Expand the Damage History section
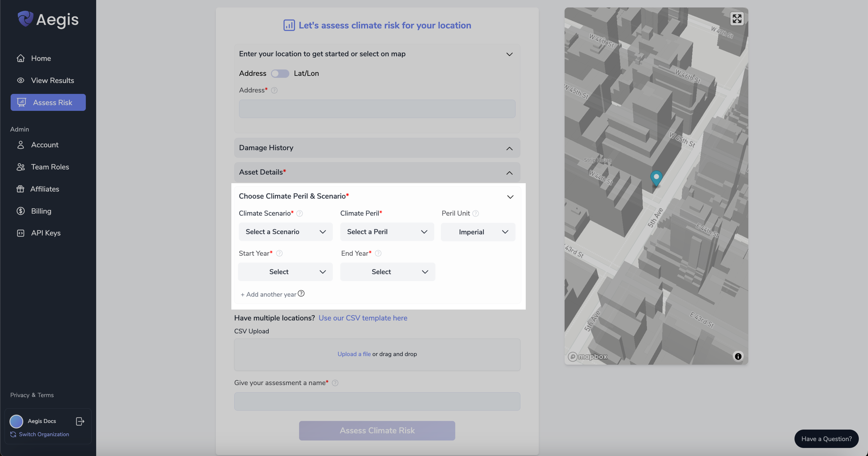This screenshot has width=868, height=456. 509,148
